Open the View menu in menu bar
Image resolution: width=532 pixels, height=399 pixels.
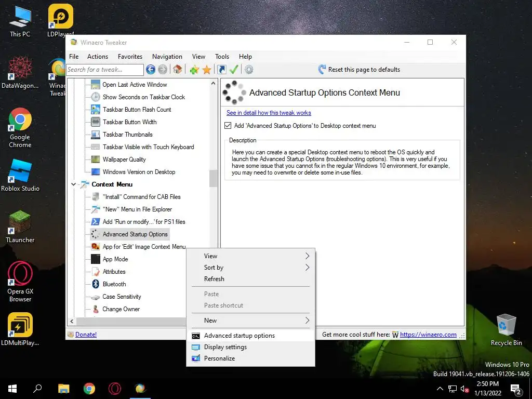(x=198, y=57)
